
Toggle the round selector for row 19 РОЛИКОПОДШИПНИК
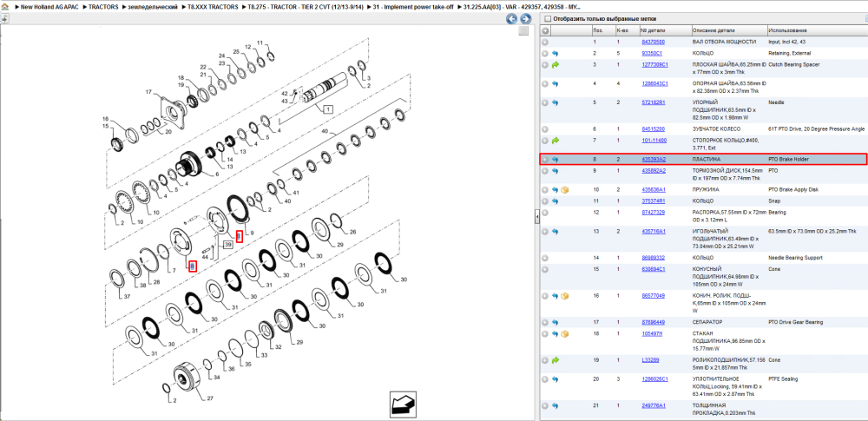coord(545,360)
